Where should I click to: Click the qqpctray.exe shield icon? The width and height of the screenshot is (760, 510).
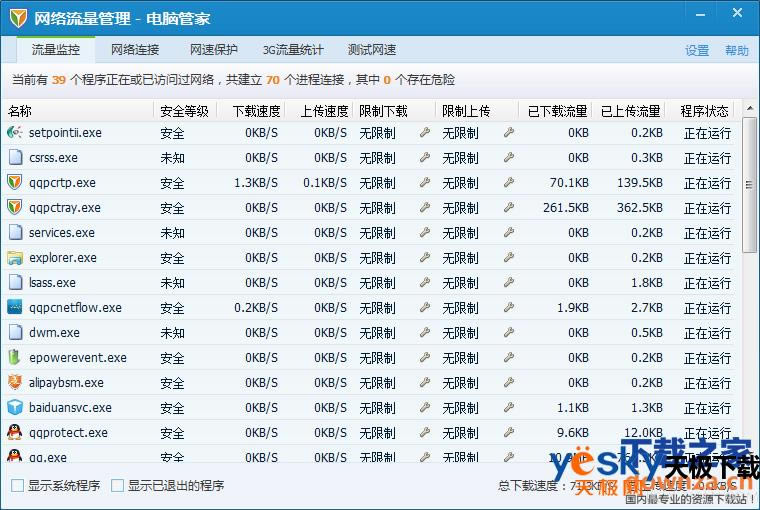pos(15,208)
